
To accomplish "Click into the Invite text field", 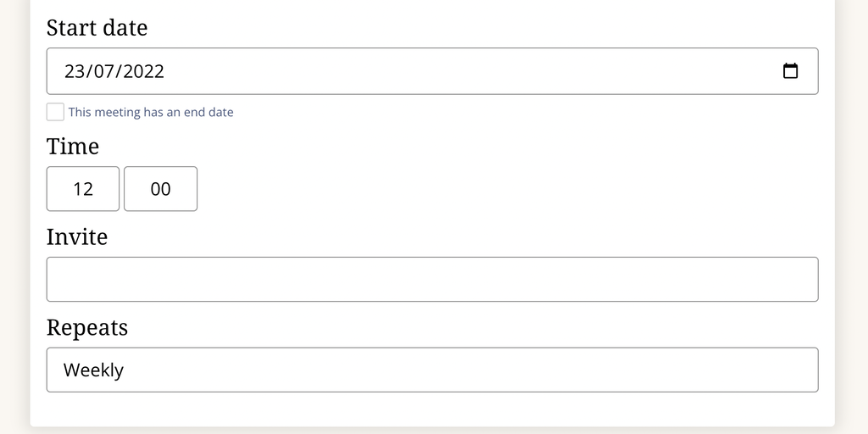I will [x=432, y=280].
